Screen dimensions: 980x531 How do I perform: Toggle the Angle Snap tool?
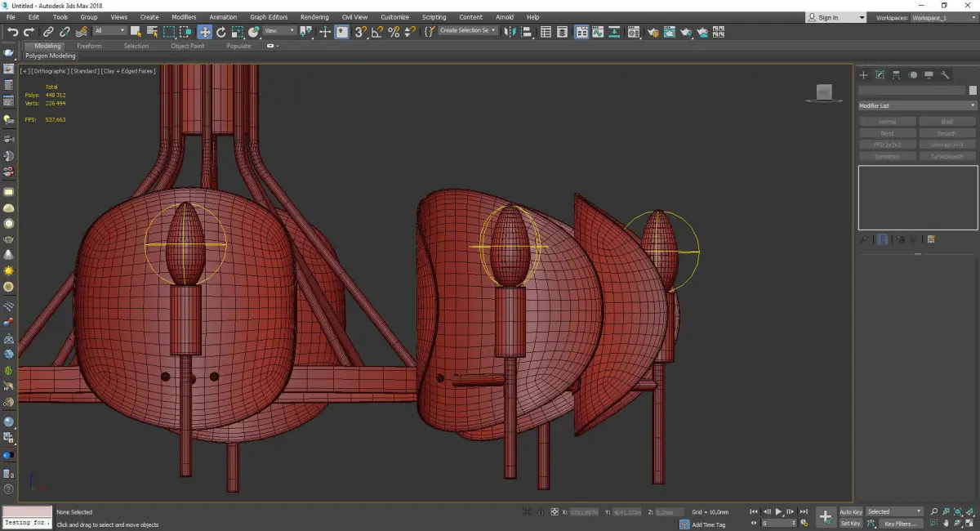[376, 32]
